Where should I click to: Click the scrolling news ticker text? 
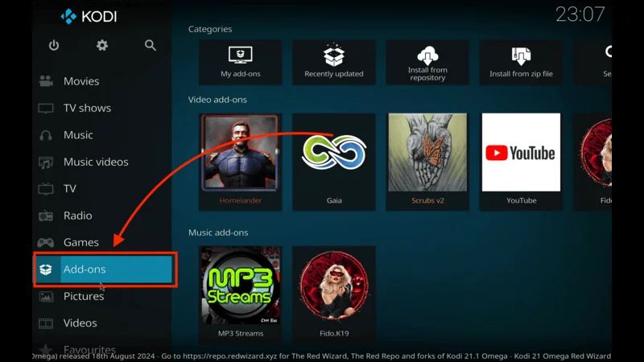click(322, 356)
